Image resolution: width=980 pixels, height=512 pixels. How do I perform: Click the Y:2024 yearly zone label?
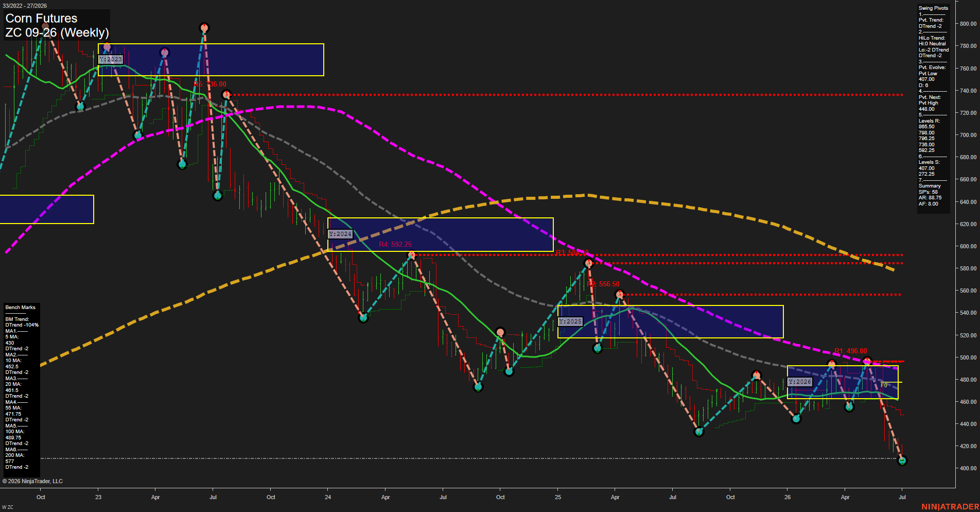pos(340,234)
